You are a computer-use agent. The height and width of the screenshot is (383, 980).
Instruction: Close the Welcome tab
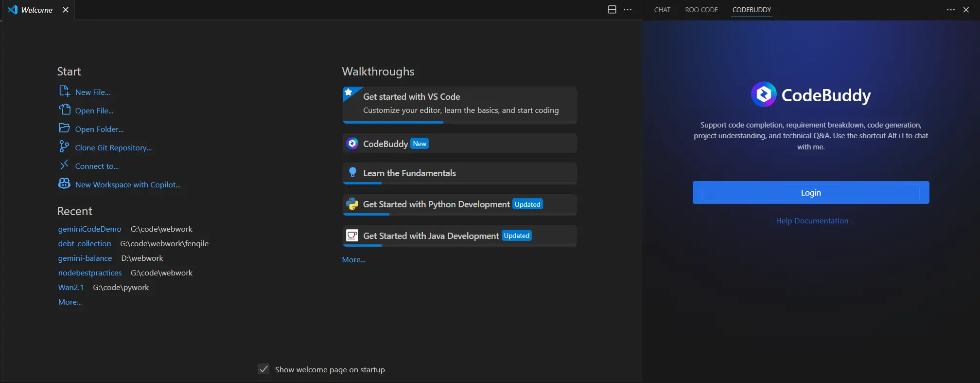66,10
